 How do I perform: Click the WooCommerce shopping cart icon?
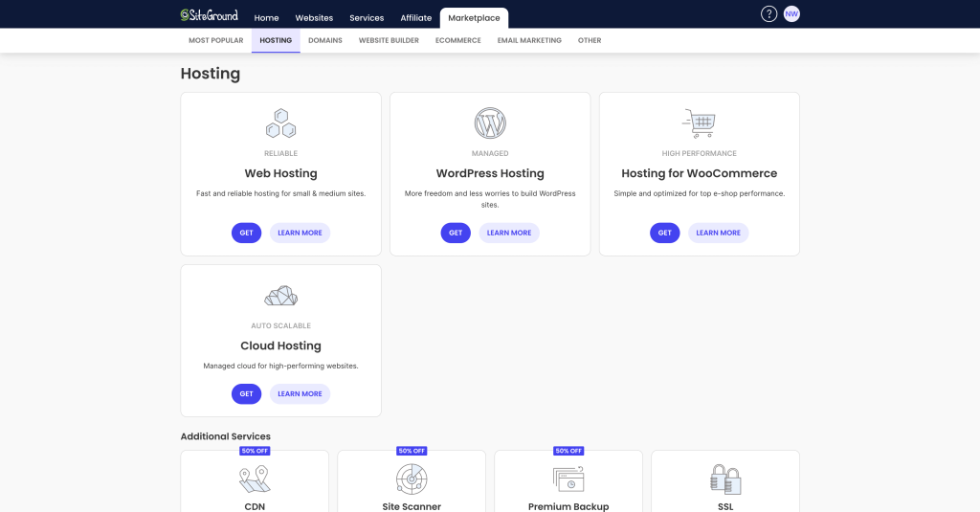[x=699, y=122]
